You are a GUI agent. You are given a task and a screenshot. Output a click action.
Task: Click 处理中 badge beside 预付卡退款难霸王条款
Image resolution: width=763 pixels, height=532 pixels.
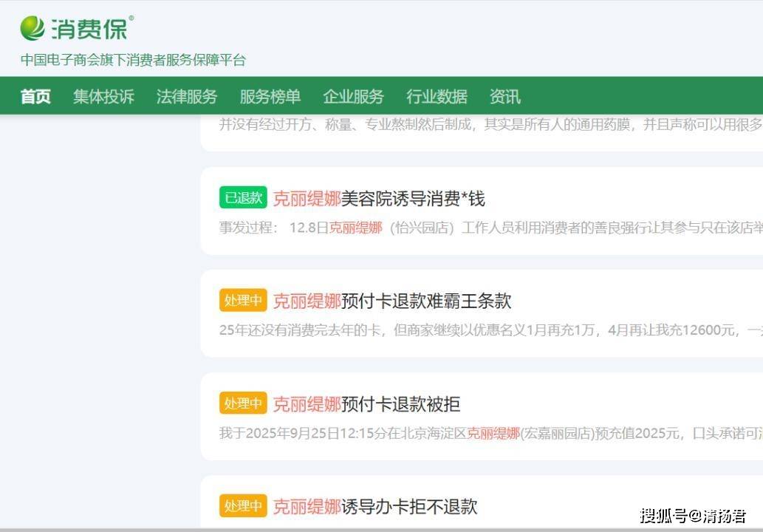pos(243,301)
